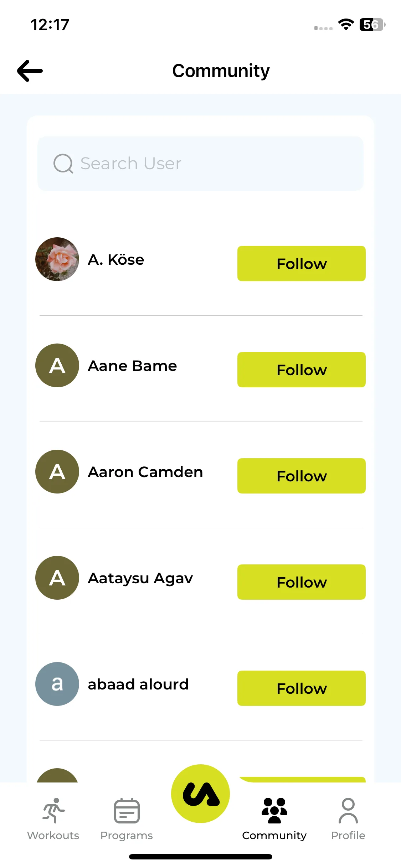Select the Community people icon
This screenshot has width=401, height=868.
pyautogui.click(x=274, y=810)
